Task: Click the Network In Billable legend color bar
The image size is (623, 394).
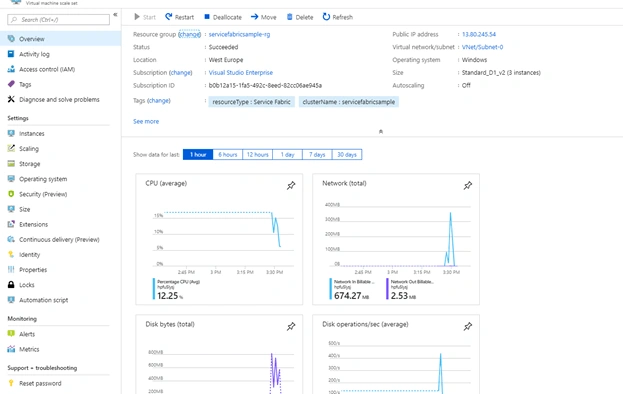Action: coord(331,289)
